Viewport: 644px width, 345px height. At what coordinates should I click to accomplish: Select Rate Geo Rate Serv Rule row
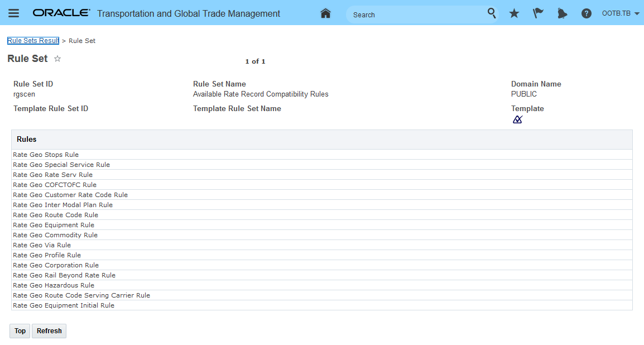tap(322, 175)
